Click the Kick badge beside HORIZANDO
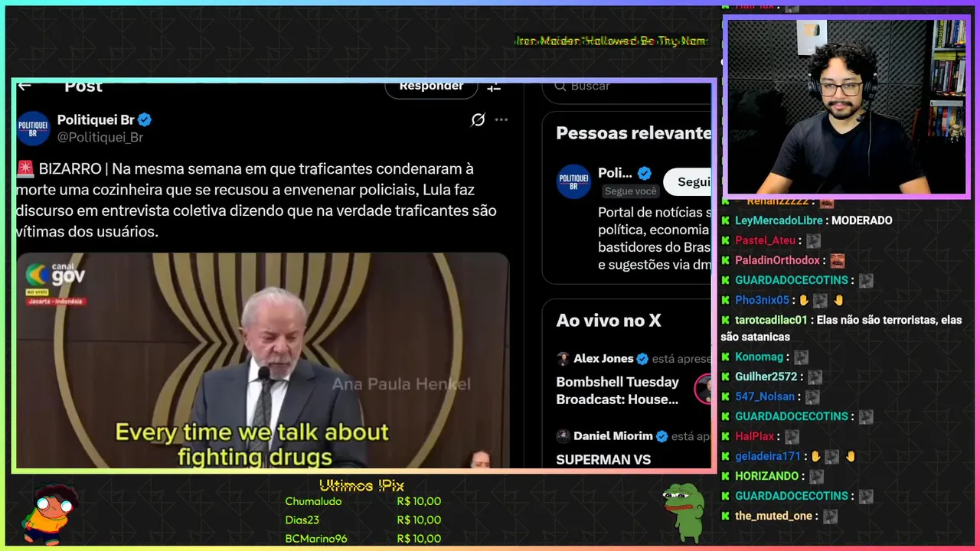 726,476
